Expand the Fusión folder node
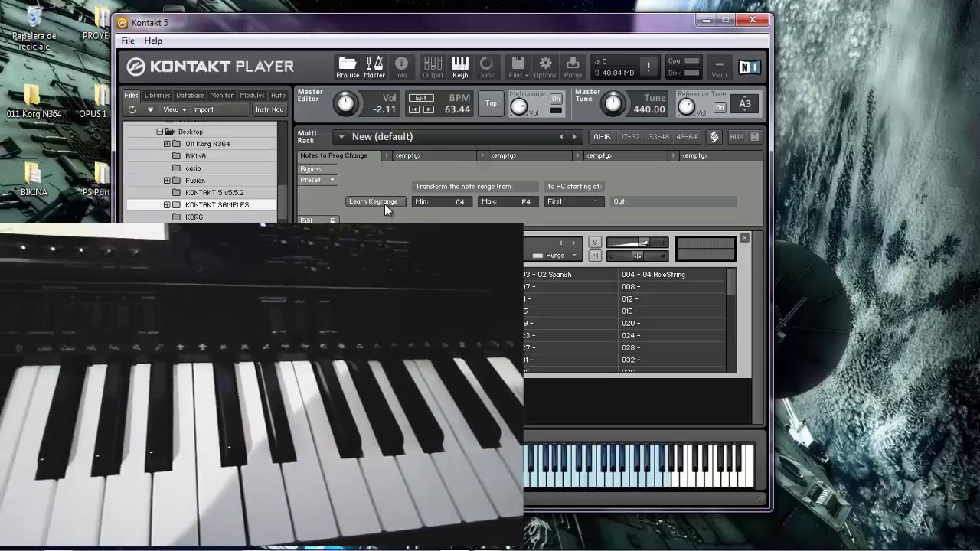The width and height of the screenshot is (980, 551). click(167, 181)
